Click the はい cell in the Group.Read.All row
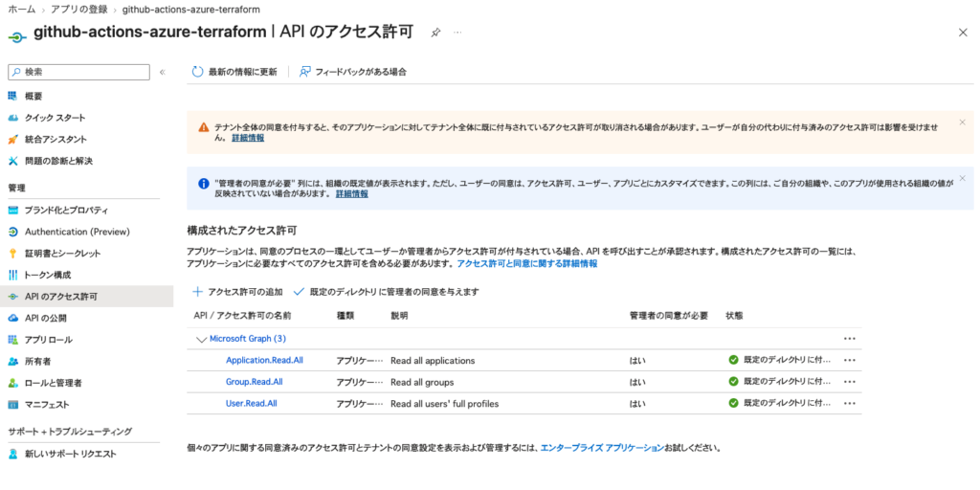 click(637, 381)
